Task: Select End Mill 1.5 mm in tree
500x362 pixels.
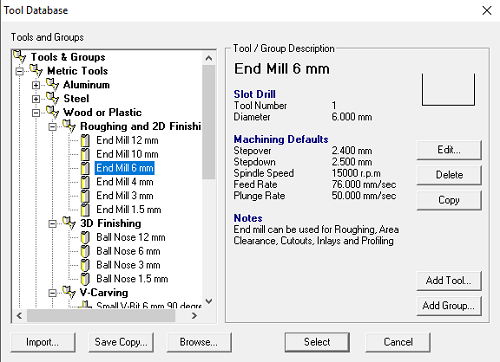Action: click(x=129, y=210)
